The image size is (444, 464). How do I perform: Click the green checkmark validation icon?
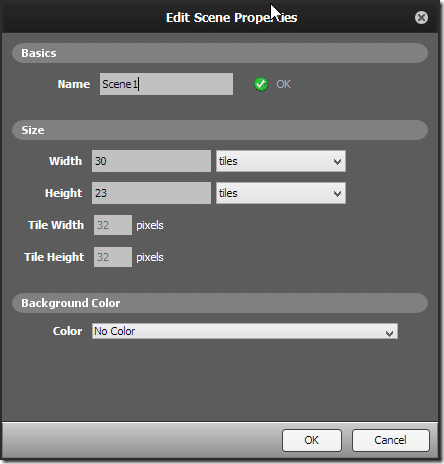tap(261, 84)
